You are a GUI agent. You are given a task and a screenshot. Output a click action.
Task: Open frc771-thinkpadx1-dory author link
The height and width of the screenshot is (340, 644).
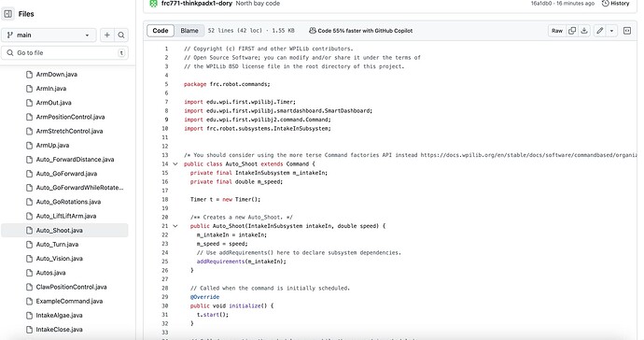tap(197, 4)
